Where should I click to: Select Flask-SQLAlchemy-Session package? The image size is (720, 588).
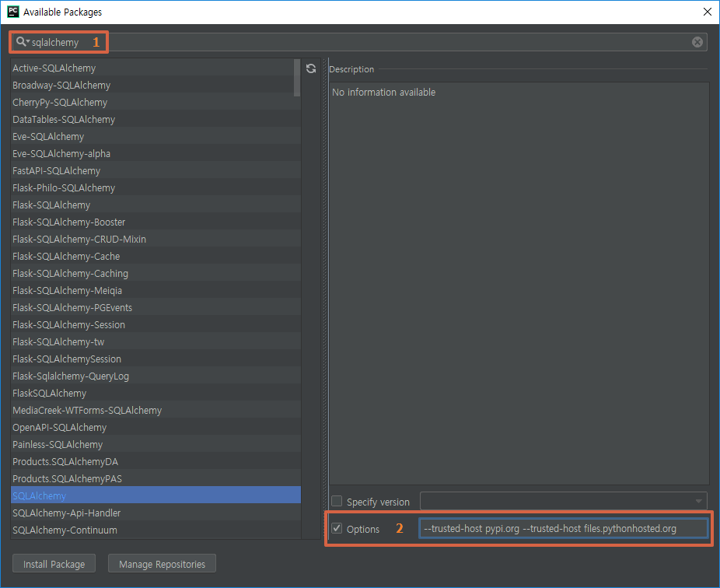pos(156,325)
